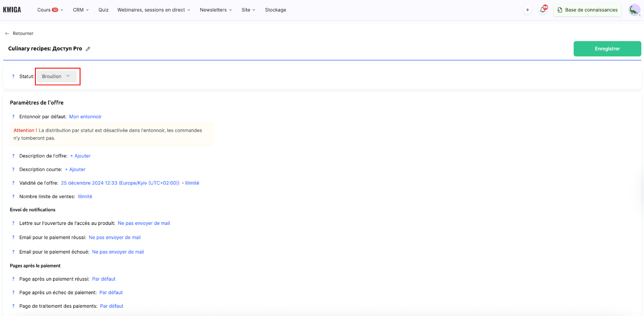Open the Quiz menu item
The image size is (644, 316).
coord(103,10)
